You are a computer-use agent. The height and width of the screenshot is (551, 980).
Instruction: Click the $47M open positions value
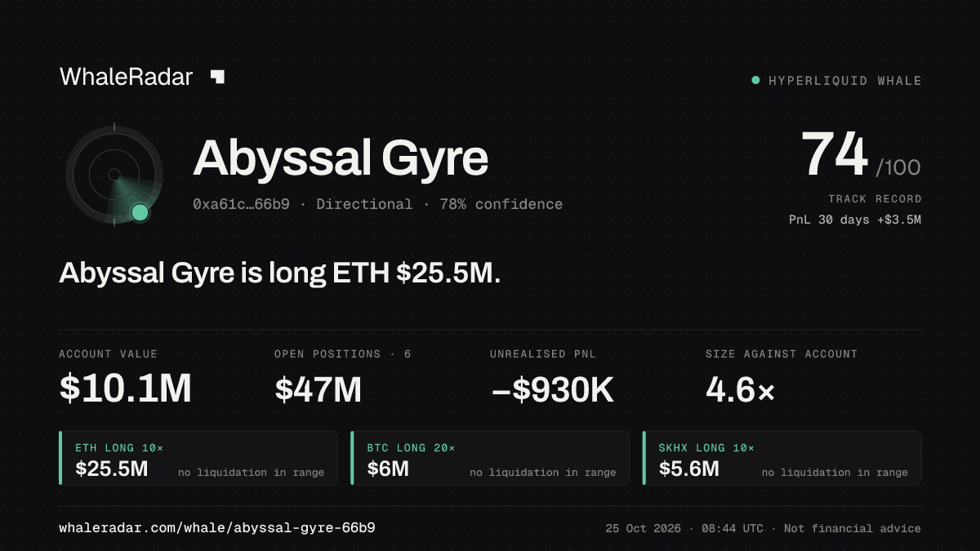click(x=318, y=389)
